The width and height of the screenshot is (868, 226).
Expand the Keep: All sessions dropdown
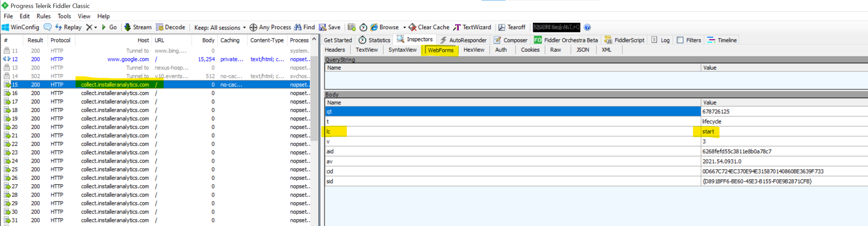tap(220, 28)
